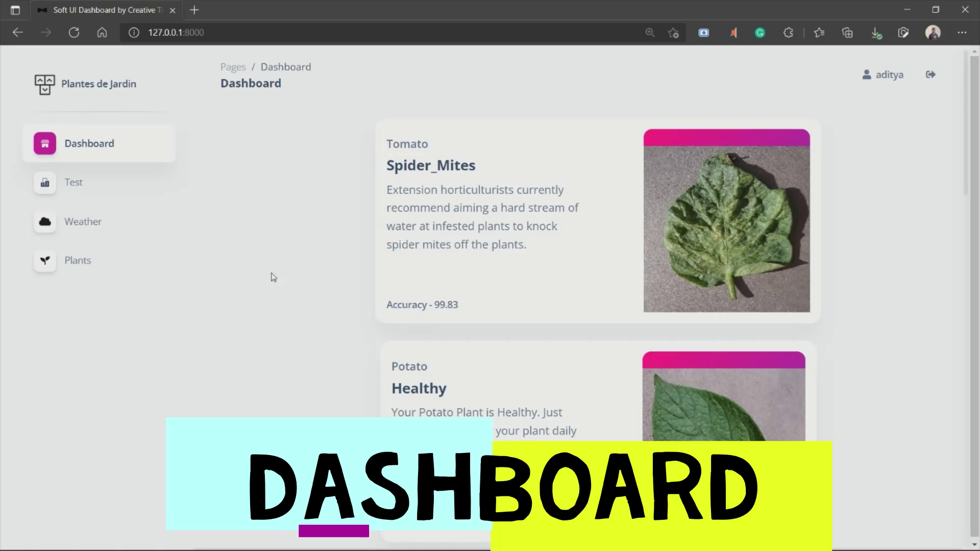Click the Pages breadcrumb link
The width and height of the screenshot is (980, 551).
233,67
